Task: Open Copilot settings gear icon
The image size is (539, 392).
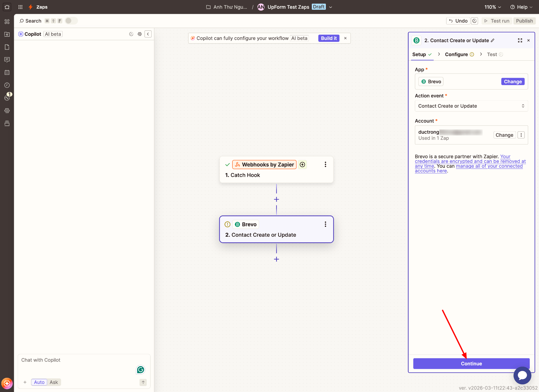Action: (x=140, y=34)
